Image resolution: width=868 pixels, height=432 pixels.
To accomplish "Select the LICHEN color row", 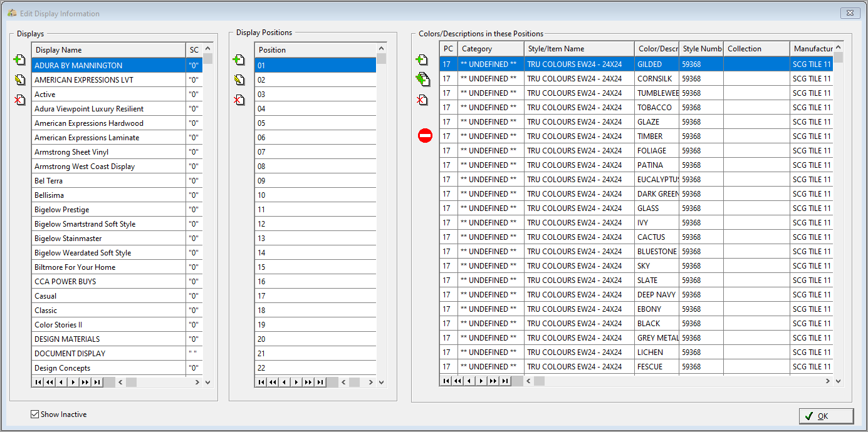I will click(x=636, y=352).
